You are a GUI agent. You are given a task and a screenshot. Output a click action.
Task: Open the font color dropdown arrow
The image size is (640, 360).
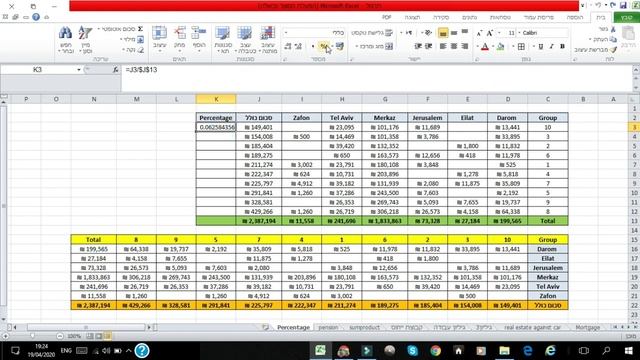[477, 47]
